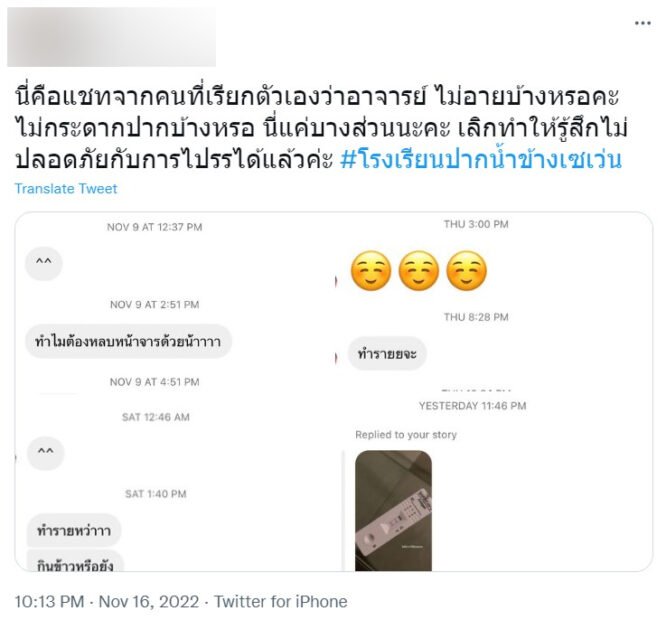Click the กินข้าวหรือยัง message bubble
666x620 pixels.
[x=75, y=561]
